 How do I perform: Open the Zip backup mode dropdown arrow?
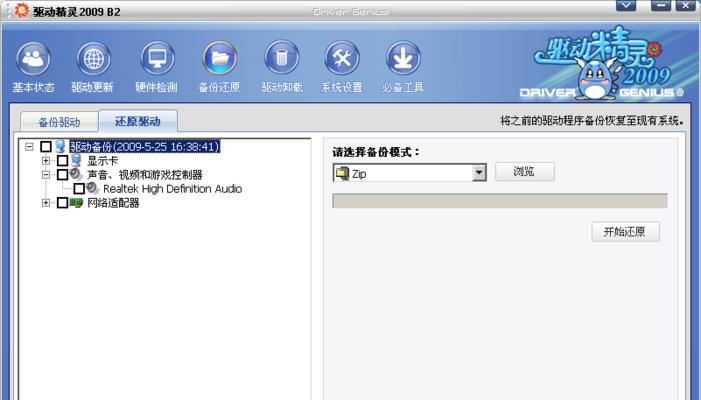(479, 173)
